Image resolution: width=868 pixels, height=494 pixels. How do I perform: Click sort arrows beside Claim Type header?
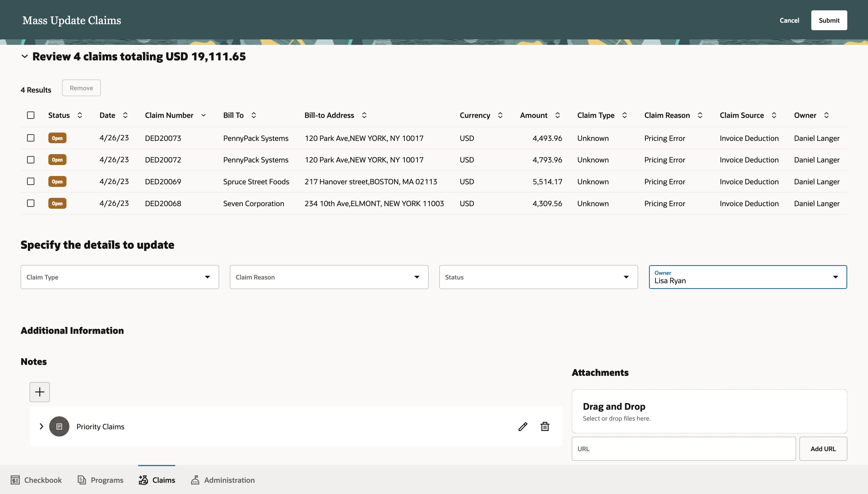point(625,115)
